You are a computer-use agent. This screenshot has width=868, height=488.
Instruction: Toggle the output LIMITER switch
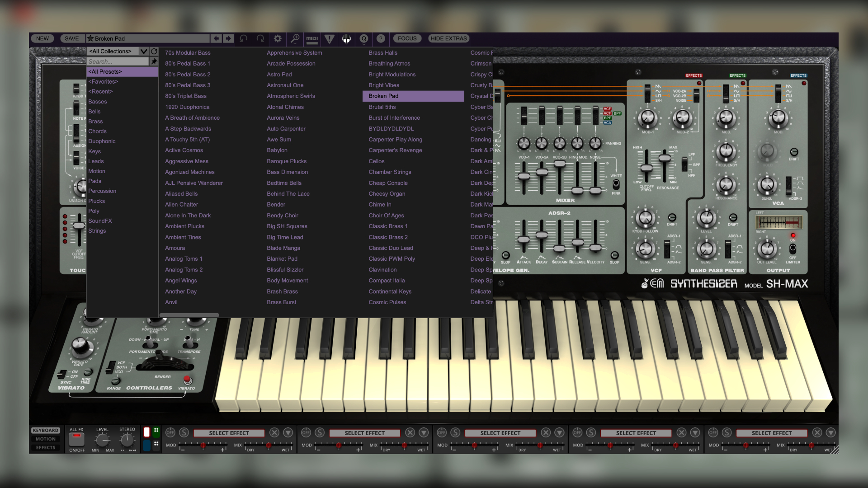(x=793, y=249)
